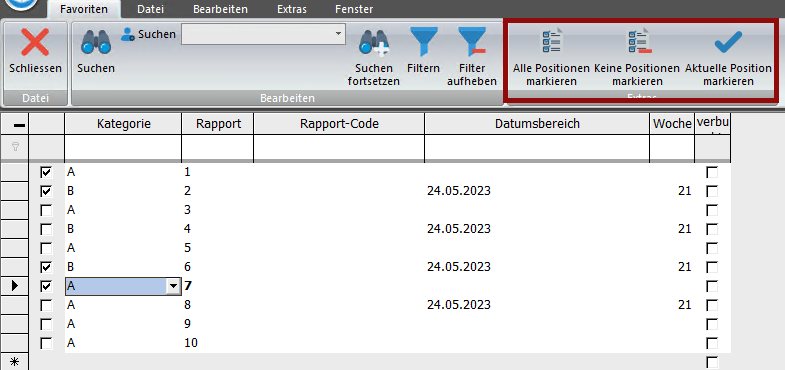Click the Woche filter input cell
Viewport: 785px width, 370px height.
[x=672, y=147]
